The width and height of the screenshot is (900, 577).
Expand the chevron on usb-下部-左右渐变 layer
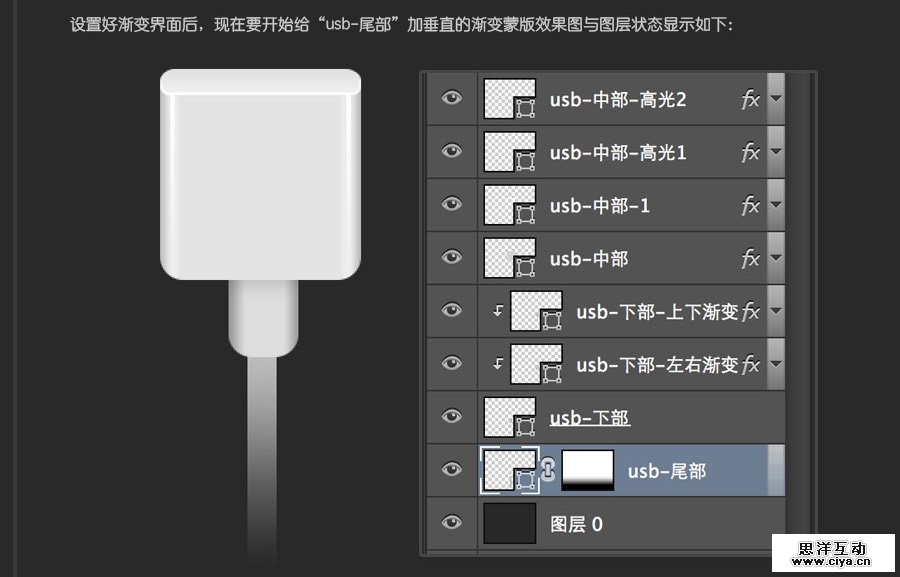click(776, 364)
